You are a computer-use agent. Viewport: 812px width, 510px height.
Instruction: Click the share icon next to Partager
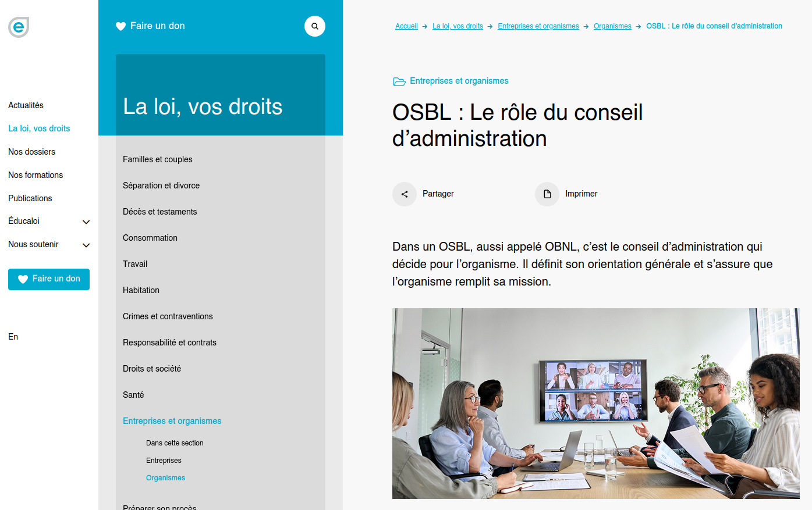pos(405,194)
